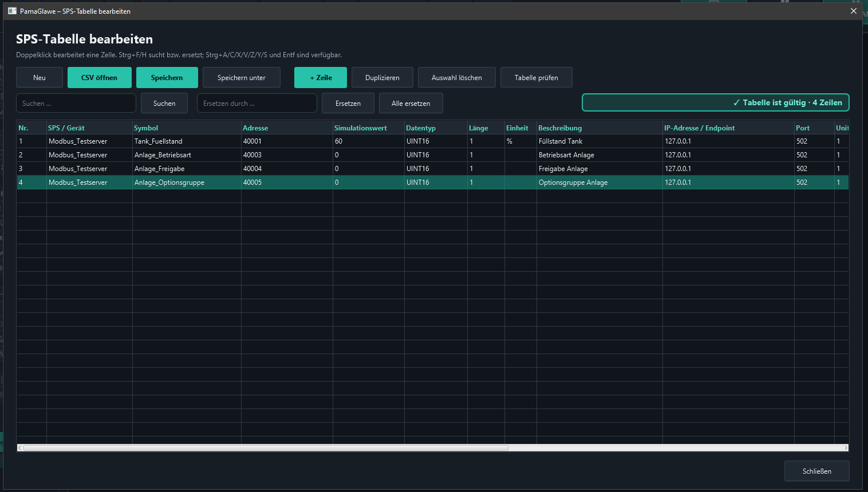Image resolution: width=868 pixels, height=492 pixels.
Task: Select address cell 40003
Action: (287, 155)
